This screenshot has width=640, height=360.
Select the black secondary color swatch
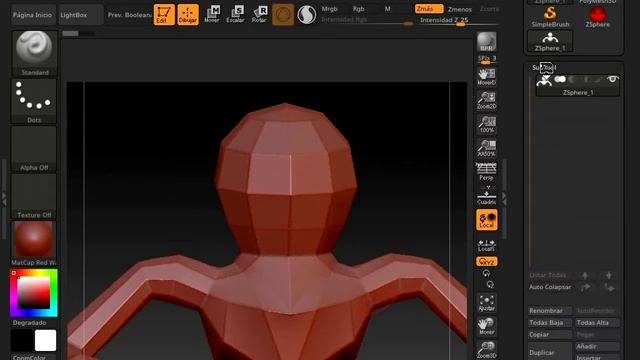click(22, 340)
